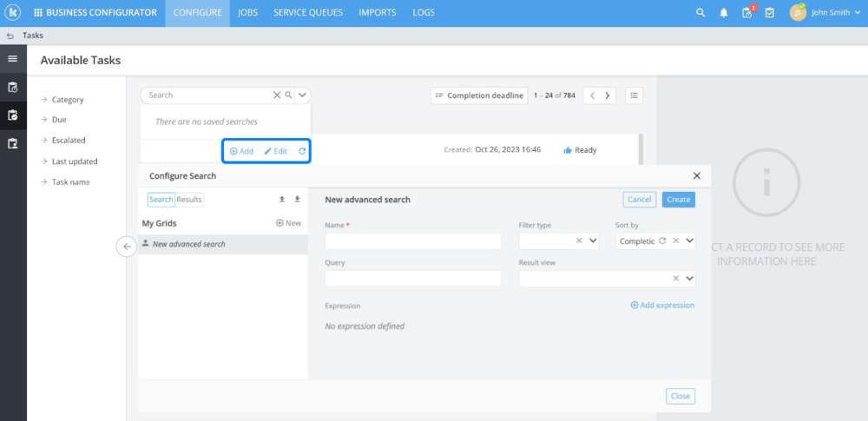The image size is (868, 421).
Task: Expand Last updated filter
Action: click(69, 161)
